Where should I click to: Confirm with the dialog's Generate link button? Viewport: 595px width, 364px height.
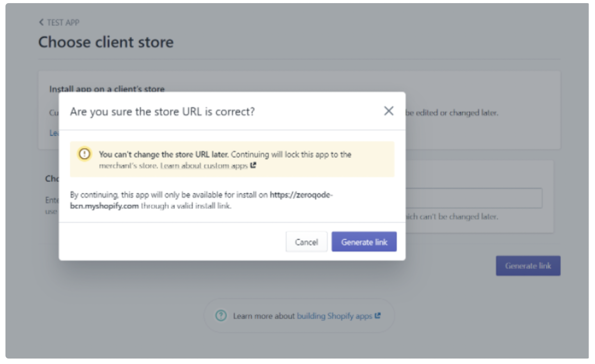point(364,242)
